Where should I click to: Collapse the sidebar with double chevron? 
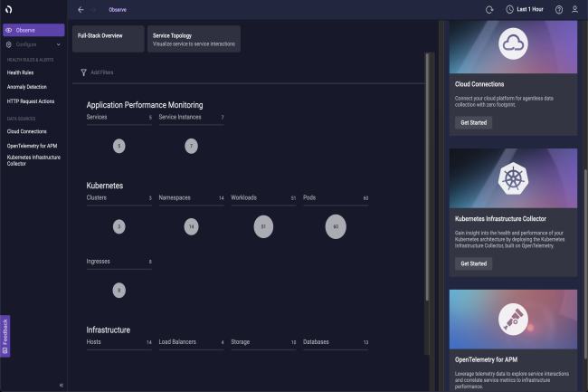click(x=62, y=385)
